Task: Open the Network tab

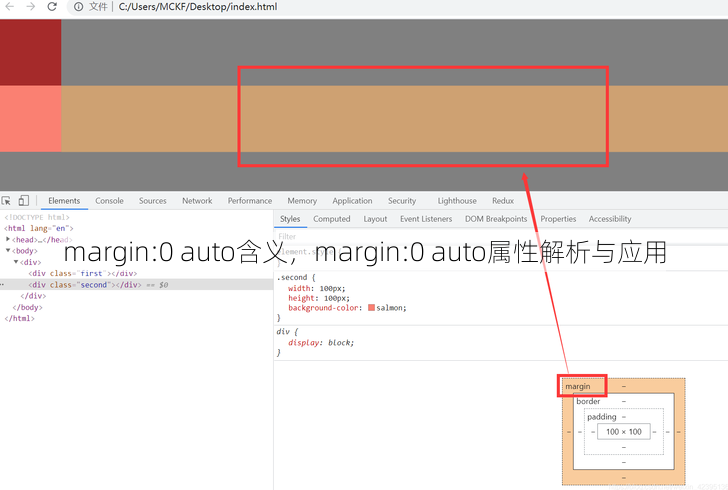Action: coord(197,201)
